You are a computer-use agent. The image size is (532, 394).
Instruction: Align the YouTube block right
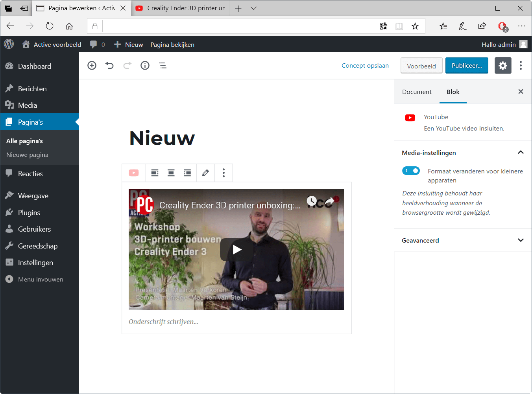coord(187,173)
